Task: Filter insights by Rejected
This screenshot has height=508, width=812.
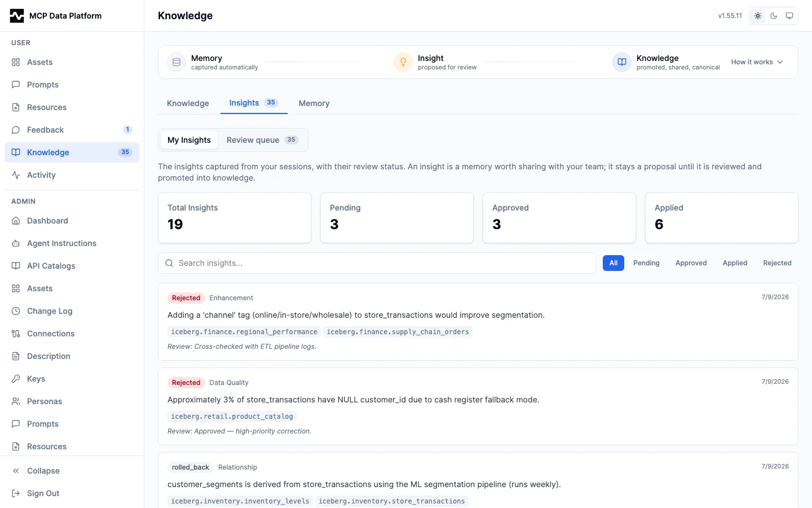Action: (777, 263)
